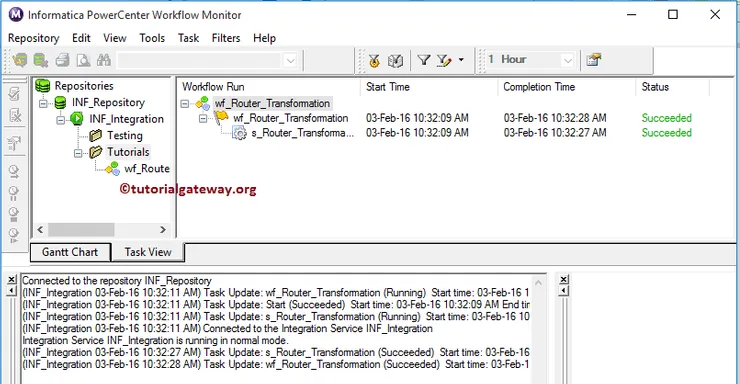Viewport: 740px width, 384px height.
Task: Collapse the Tutorials folder node
Action: [78, 153]
